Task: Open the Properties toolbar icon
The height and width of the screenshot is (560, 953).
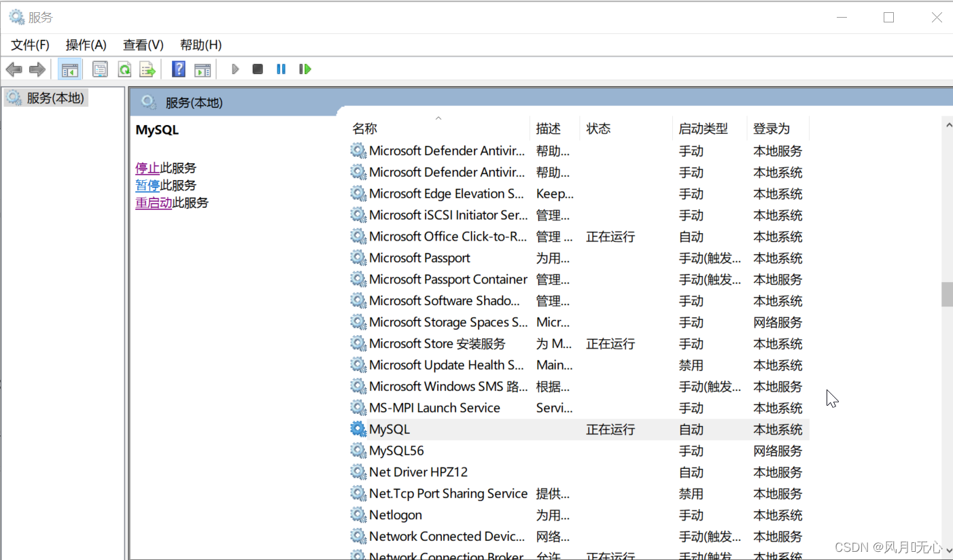Action: [x=100, y=69]
